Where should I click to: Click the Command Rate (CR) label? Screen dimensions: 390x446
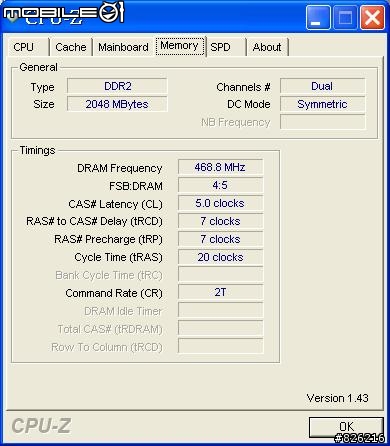pos(114,293)
